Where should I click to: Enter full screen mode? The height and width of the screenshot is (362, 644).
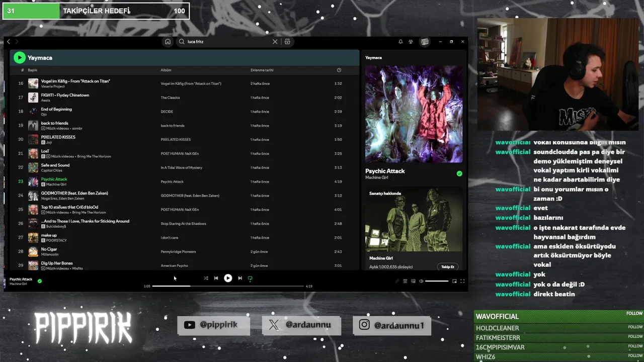(x=462, y=281)
